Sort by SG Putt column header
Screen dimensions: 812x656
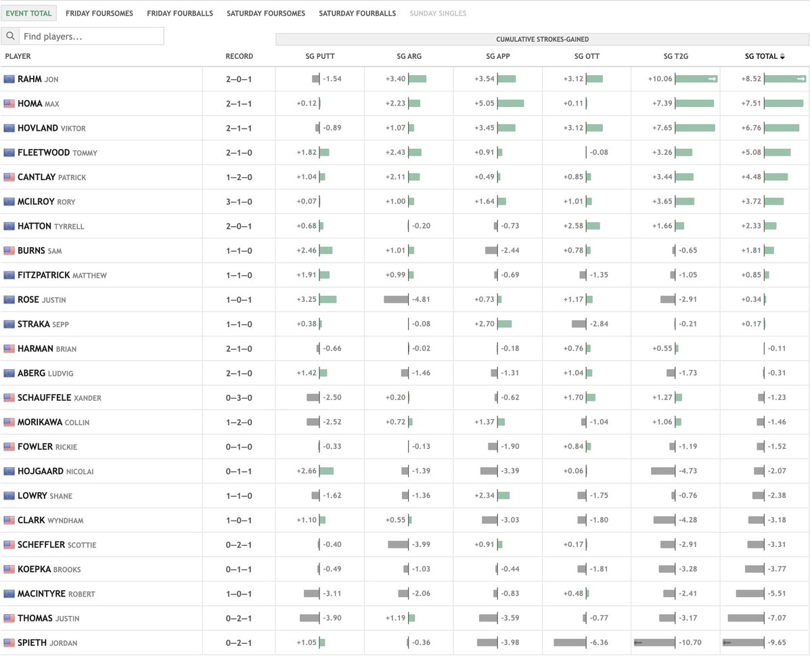320,56
